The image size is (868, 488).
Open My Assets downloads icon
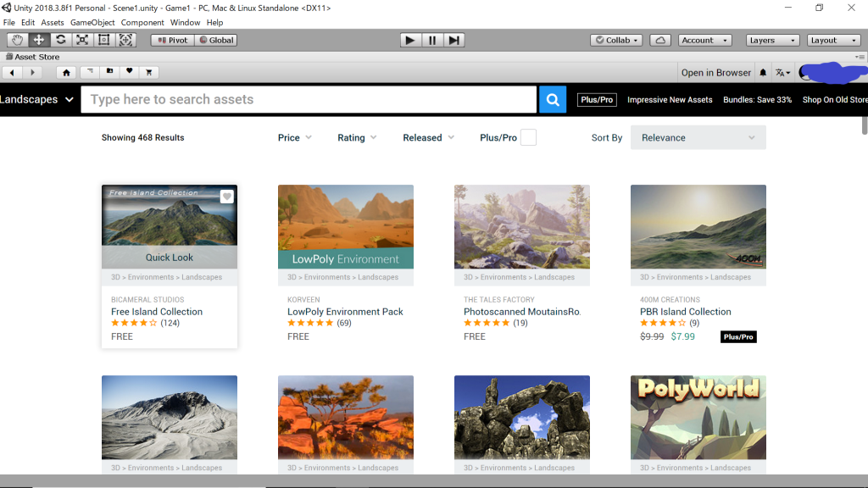(x=109, y=72)
